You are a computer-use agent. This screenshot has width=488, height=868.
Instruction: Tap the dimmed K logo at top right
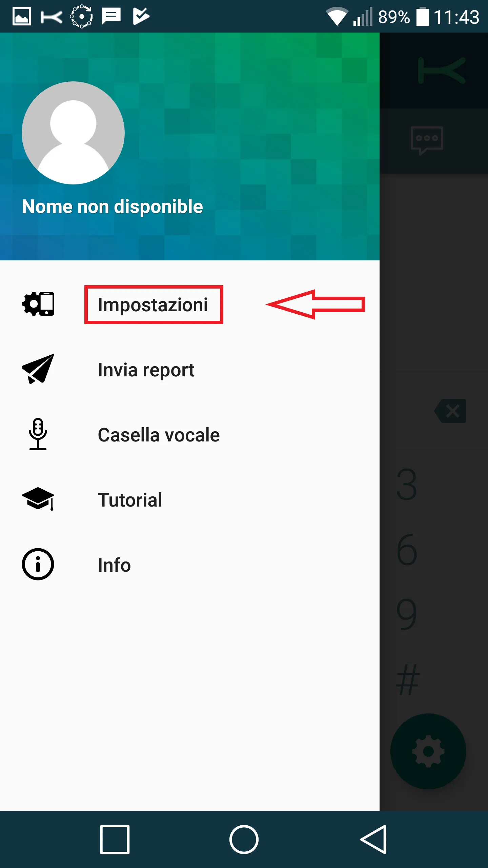[x=442, y=71]
